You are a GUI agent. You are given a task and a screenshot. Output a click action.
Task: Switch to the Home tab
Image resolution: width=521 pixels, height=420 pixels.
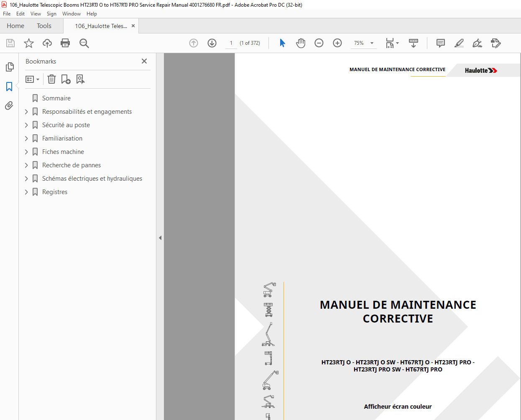point(15,26)
